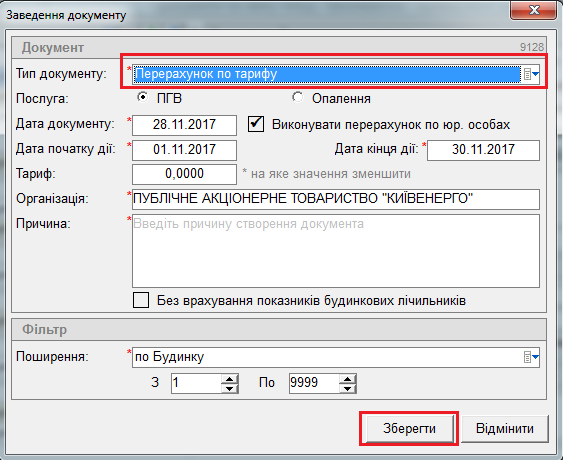Click the Дата початку дії field
The image size is (563, 460).
(x=184, y=150)
